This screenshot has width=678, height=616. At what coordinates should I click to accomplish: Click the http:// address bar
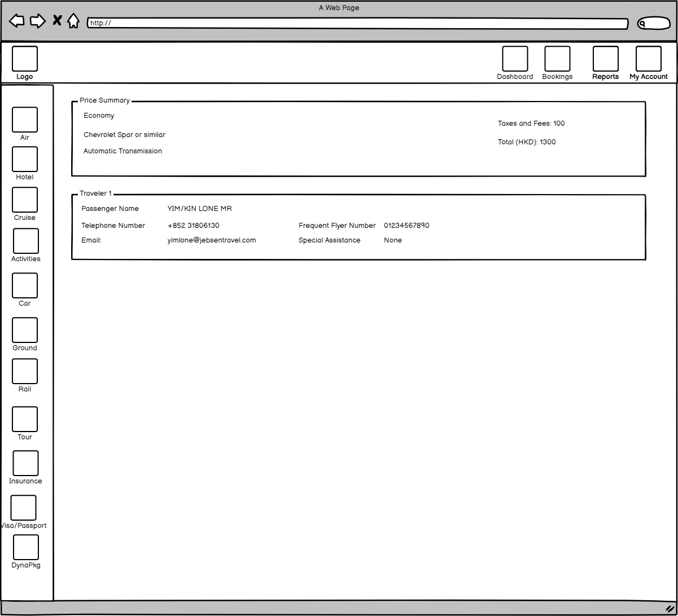357,23
